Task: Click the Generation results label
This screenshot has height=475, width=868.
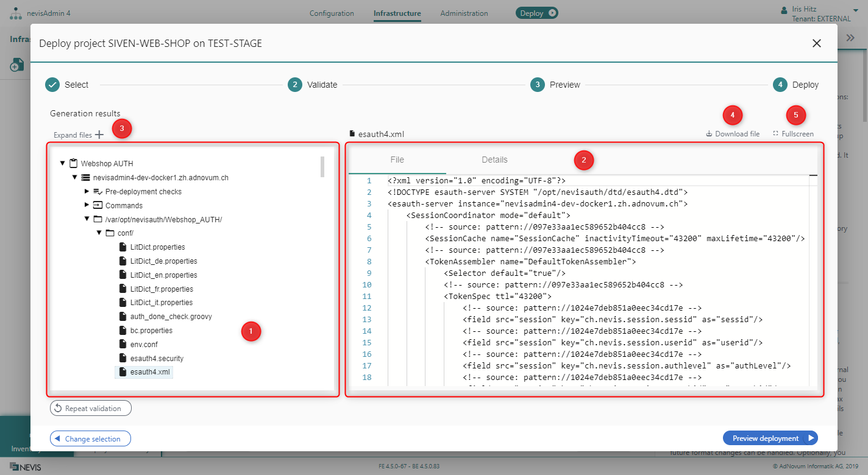Action: coord(85,113)
